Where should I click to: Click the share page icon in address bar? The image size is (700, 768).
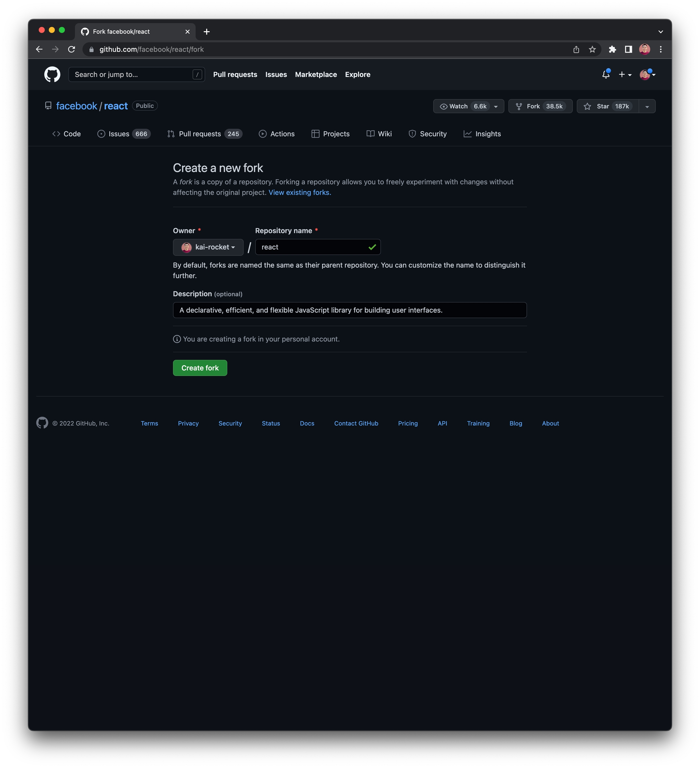pos(576,50)
